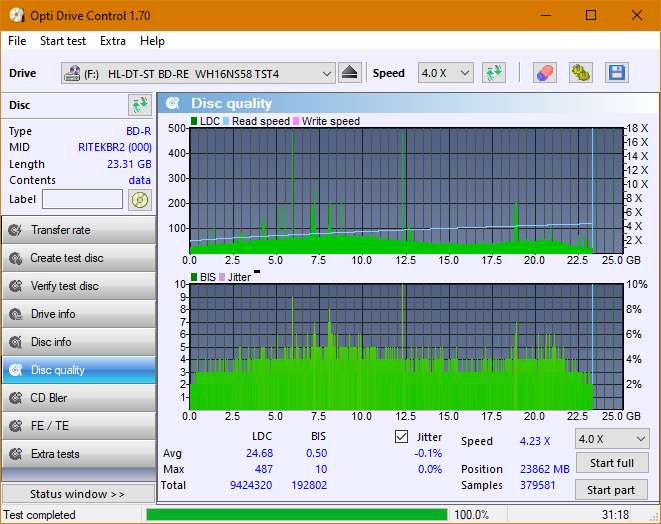Click the LDC total 9424320 value
The height and width of the screenshot is (524, 661).
coord(251,485)
